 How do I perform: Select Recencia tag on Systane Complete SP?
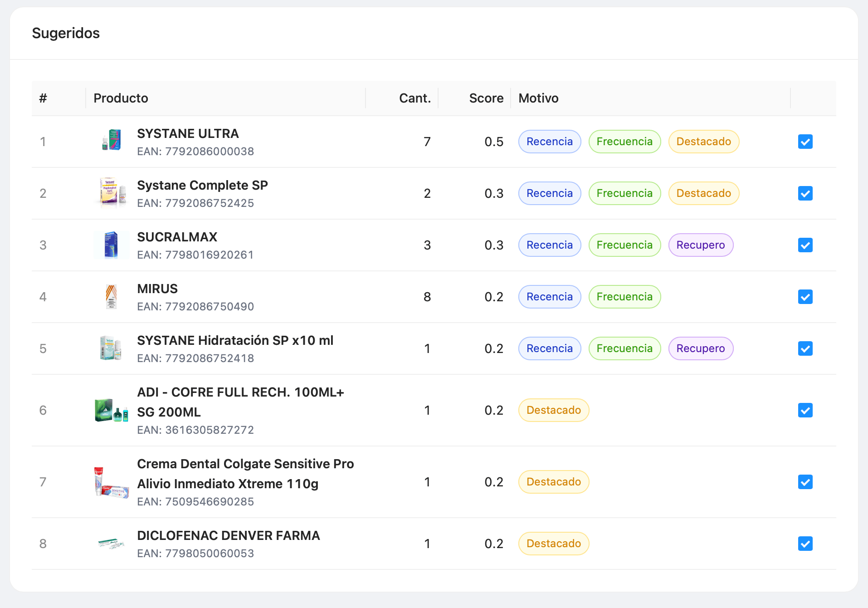[550, 193]
